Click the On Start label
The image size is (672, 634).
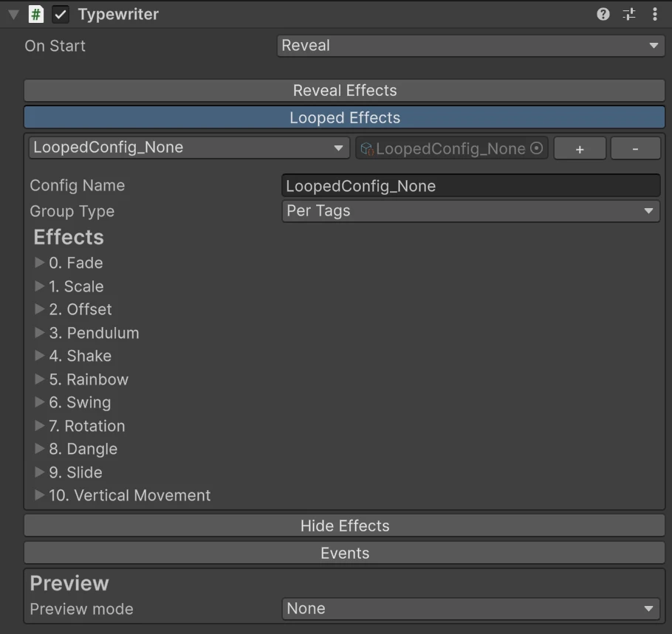click(x=55, y=46)
